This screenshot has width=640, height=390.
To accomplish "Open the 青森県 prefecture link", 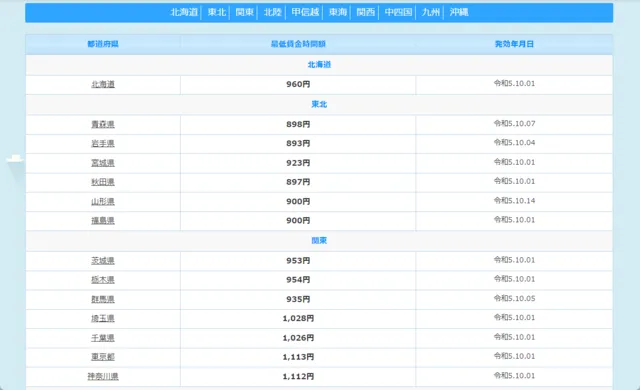I will click(x=103, y=124).
